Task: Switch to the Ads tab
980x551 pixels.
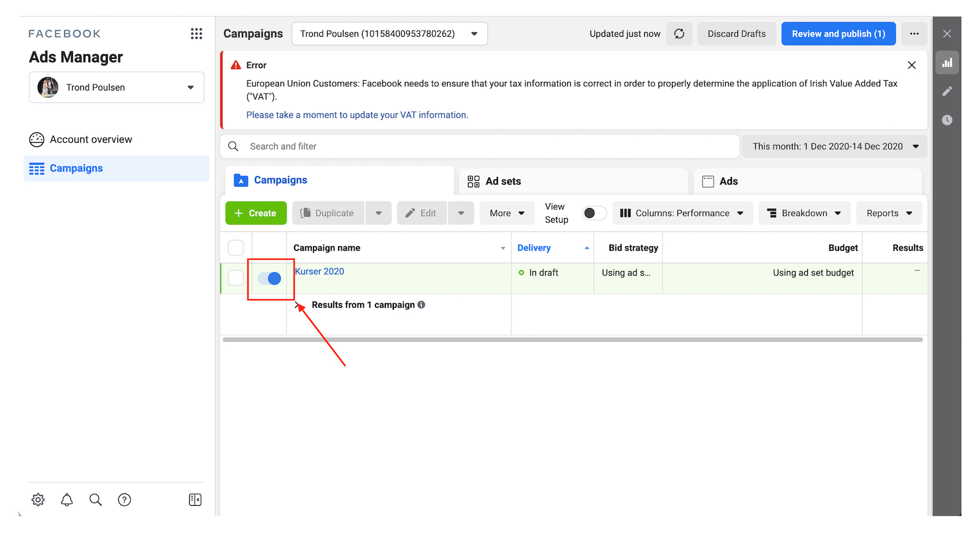Action: 728,181
